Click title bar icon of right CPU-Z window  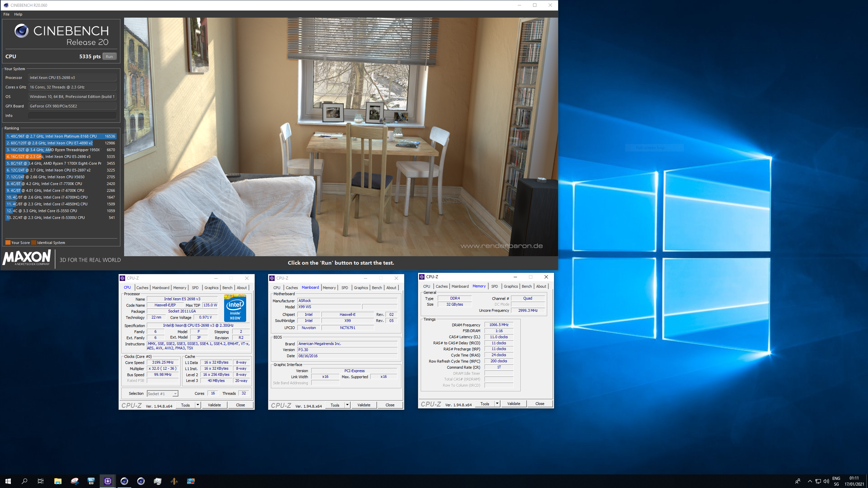click(x=422, y=277)
